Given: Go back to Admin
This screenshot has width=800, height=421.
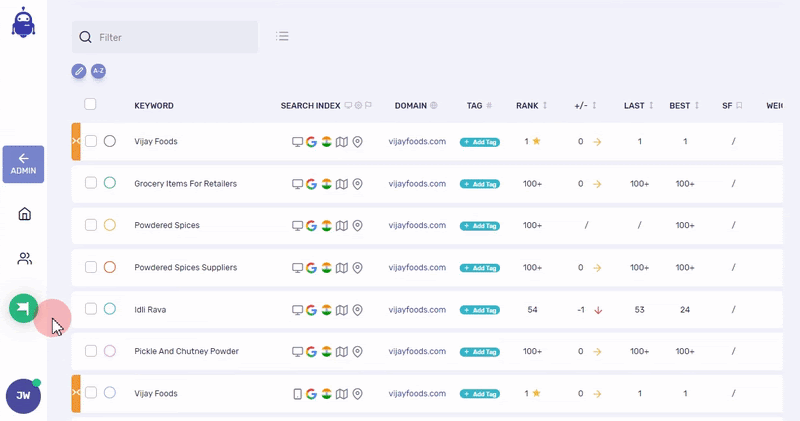Looking at the screenshot, I should click(23, 164).
